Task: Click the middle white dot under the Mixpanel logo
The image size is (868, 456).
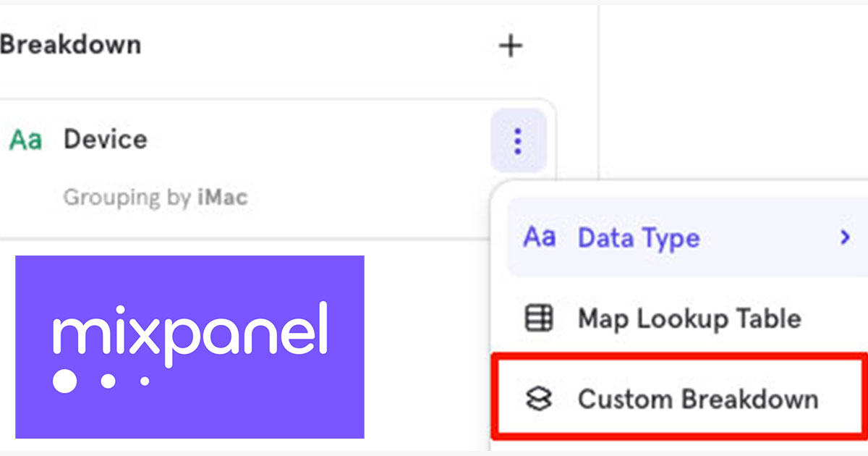Action: [x=108, y=381]
